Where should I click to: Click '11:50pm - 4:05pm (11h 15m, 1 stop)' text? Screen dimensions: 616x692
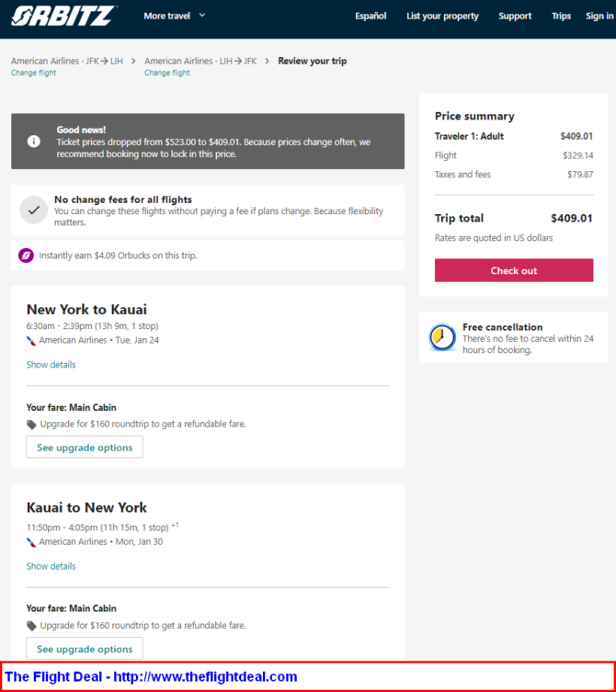click(x=97, y=528)
